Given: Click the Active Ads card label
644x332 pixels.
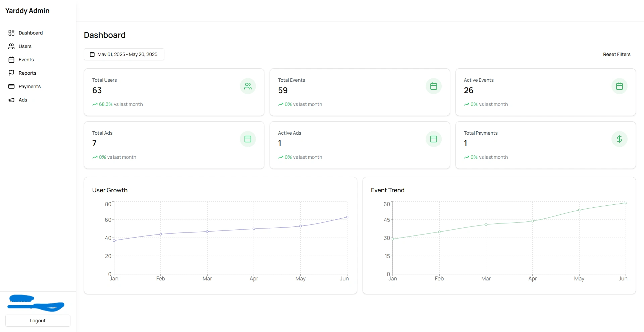Looking at the screenshot, I should tap(289, 133).
